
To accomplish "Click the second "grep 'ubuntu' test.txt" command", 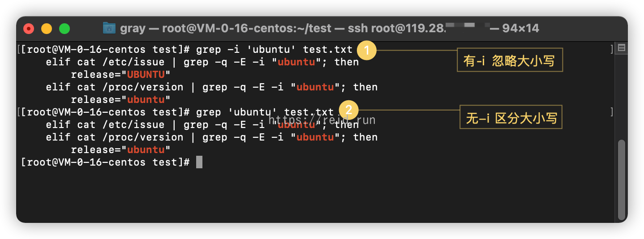I will coord(265,112).
